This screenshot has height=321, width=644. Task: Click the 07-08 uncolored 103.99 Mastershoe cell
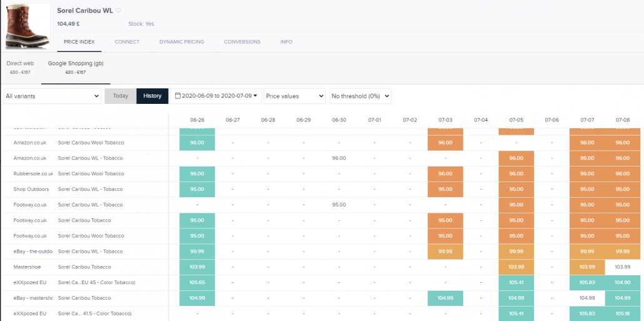[x=623, y=267]
